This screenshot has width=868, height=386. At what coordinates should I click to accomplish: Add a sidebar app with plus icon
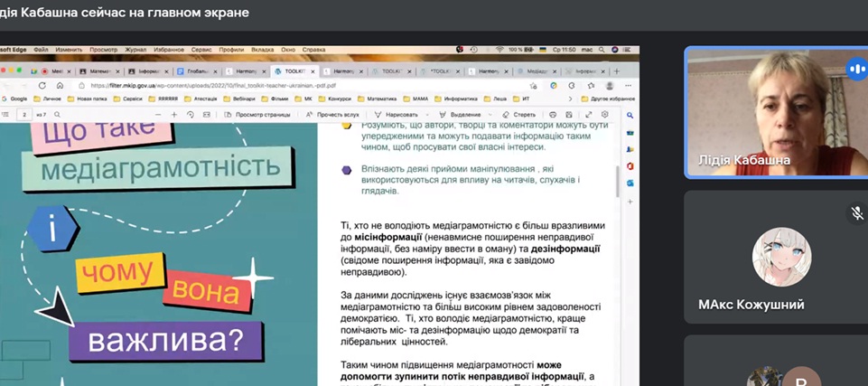click(x=630, y=202)
